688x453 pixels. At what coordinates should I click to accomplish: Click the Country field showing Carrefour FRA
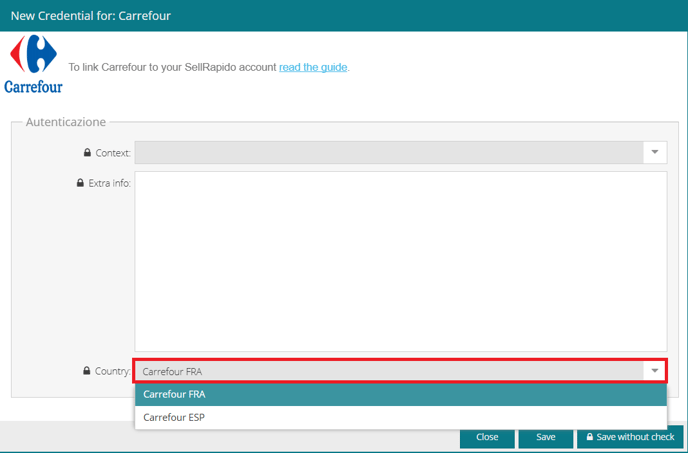click(400, 371)
